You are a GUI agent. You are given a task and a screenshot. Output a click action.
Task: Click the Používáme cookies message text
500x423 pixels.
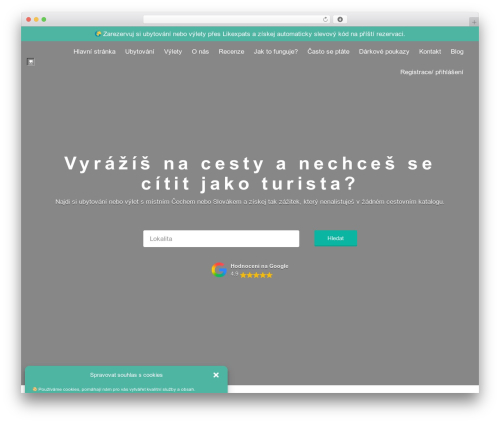[x=116, y=389]
